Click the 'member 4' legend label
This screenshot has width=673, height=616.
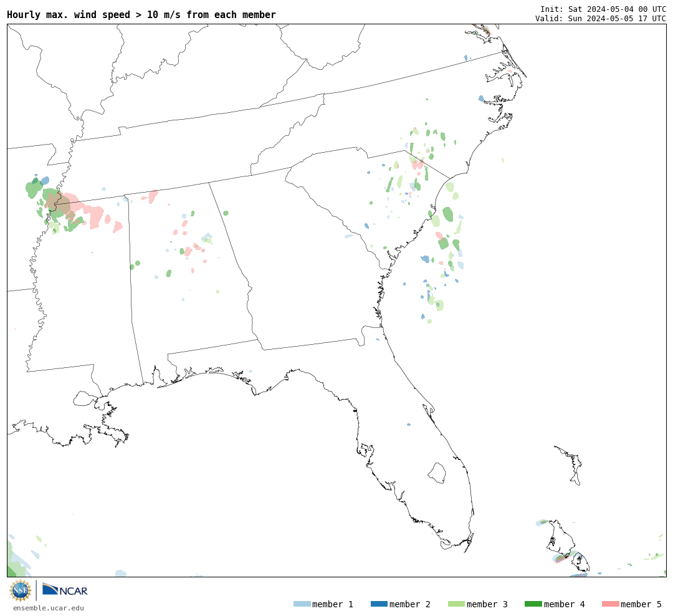564,604
